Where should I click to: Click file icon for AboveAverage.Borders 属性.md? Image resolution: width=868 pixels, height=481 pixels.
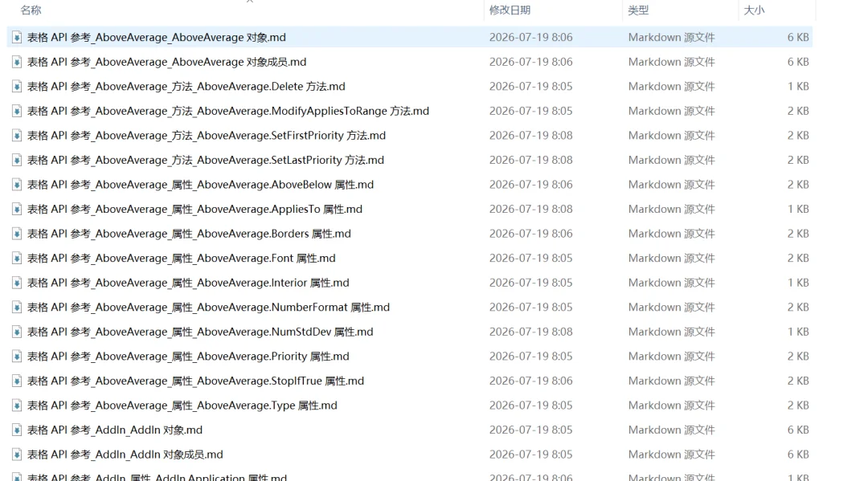(17, 234)
